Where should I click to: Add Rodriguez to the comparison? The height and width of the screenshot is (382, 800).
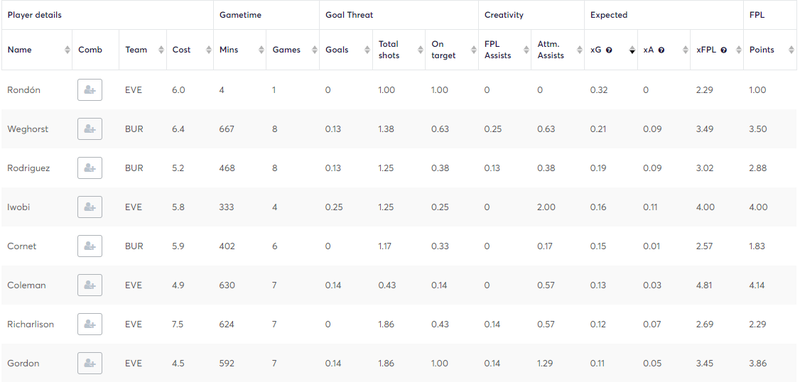click(x=90, y=168)
